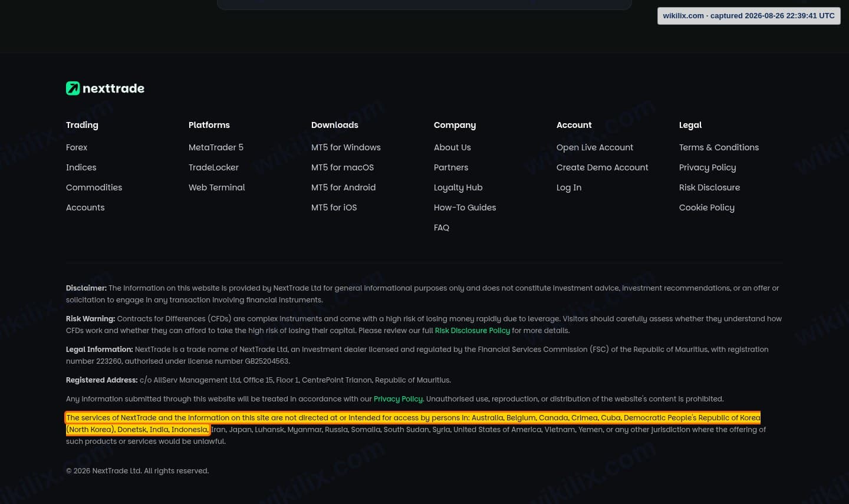Viewport: 849px width, 504px height.
Task: Click the Downloads column heading
Action: coord(335,125)
